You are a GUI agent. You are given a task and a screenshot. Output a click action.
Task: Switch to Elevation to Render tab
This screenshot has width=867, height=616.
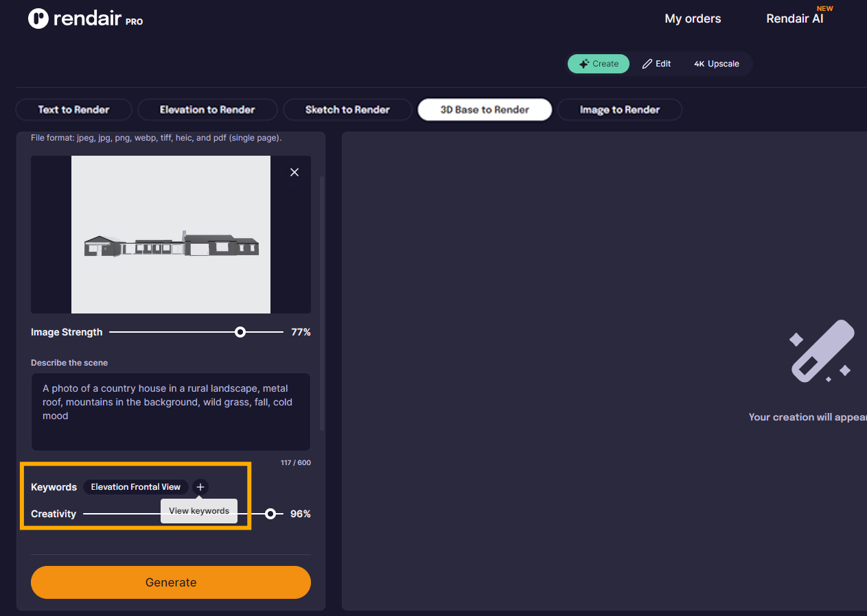coord(207,110)
